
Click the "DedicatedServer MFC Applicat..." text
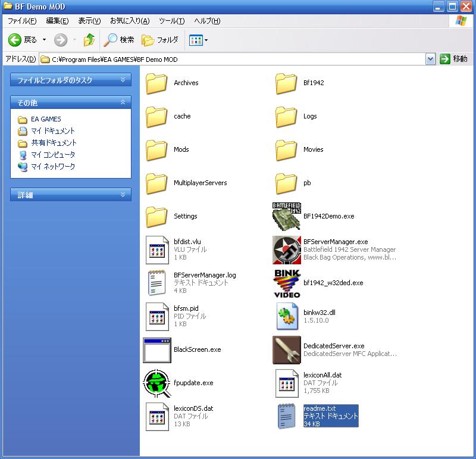point(350,354)
